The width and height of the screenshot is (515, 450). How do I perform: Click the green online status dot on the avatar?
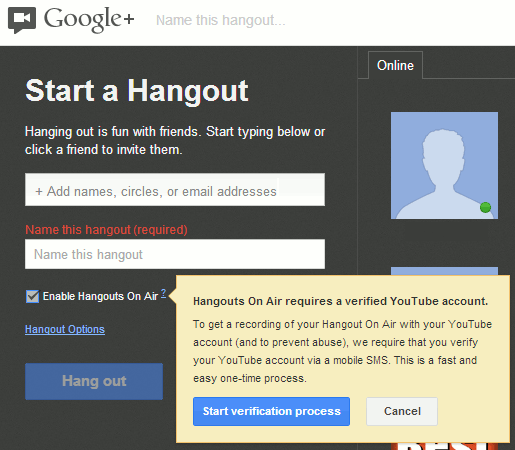pyautogui.click(x=485, y=207)
